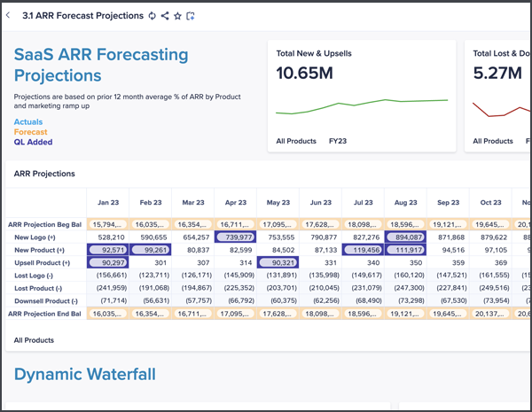Select the Upsell Product (+) row label
Viewport: 532px width, 412px height.
(42, 263)
